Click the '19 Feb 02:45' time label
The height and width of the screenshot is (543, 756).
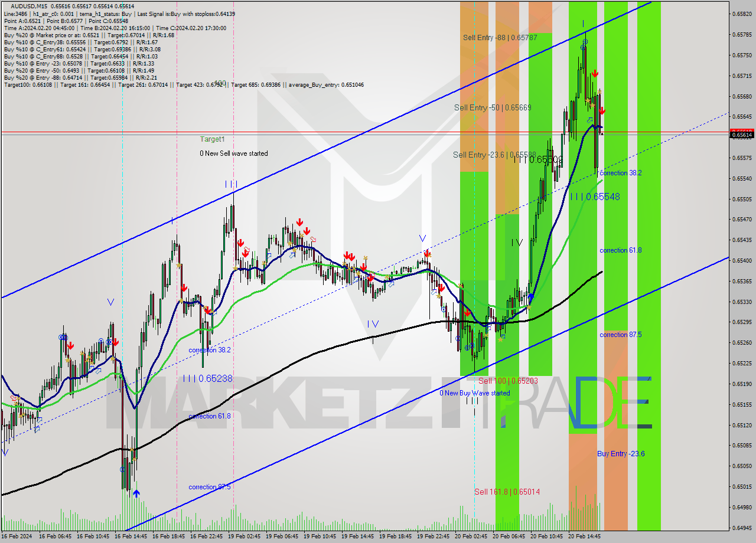[245, 537]
